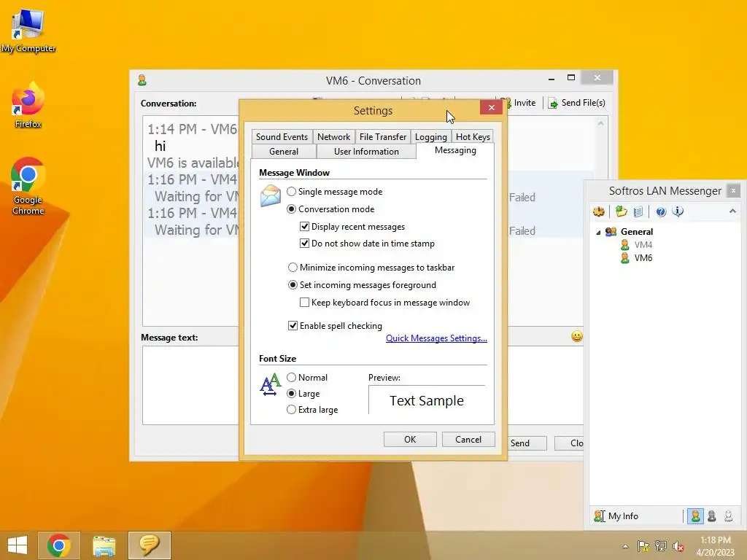Switch to Logging tab

[430, 137]
